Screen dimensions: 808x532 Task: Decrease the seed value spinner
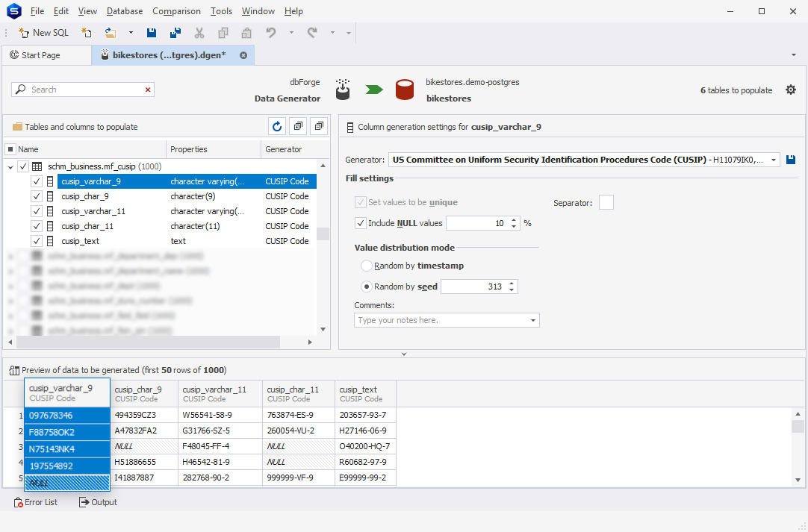click(x=512, y=290)
